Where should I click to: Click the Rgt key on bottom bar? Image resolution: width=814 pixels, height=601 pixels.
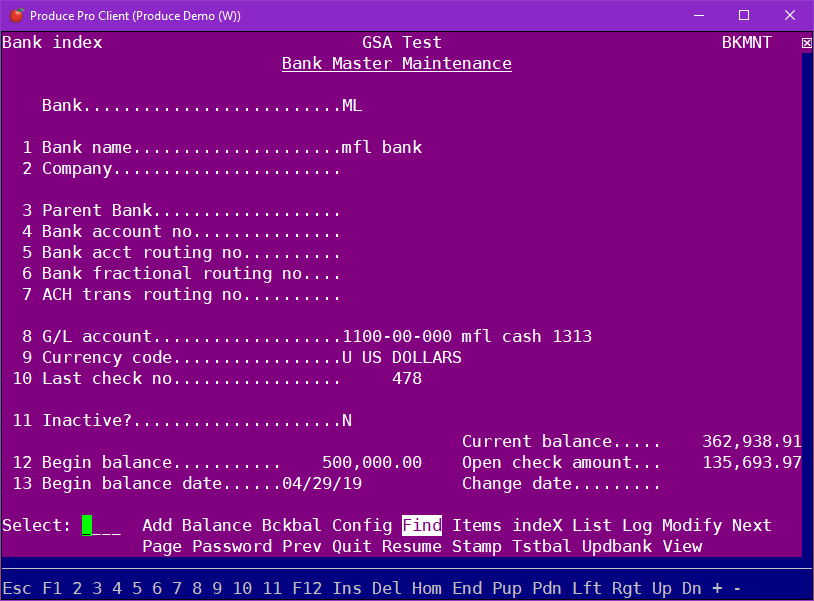(627, 589)
